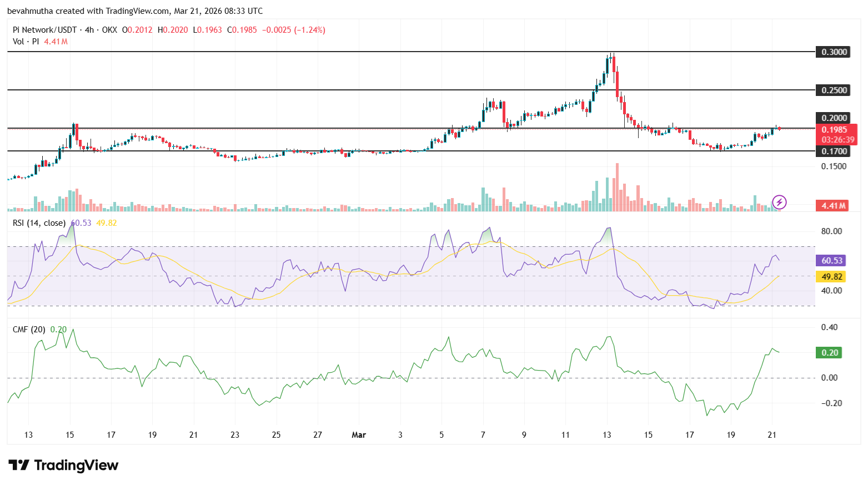Select the yellow 49.82 RSI average label

(830, 276)
